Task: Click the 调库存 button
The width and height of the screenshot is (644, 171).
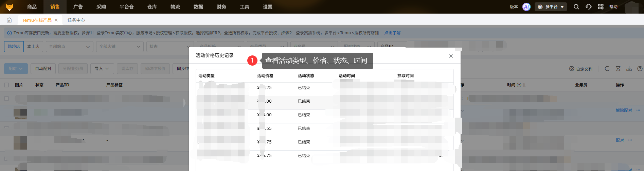Action: [127, 69]
